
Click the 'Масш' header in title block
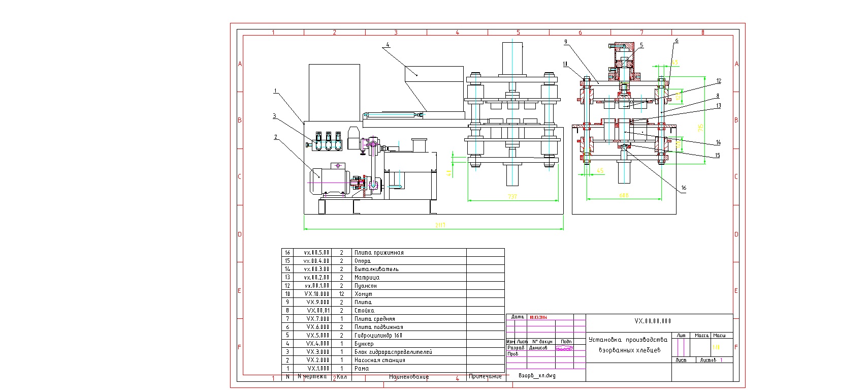point(719,336)
